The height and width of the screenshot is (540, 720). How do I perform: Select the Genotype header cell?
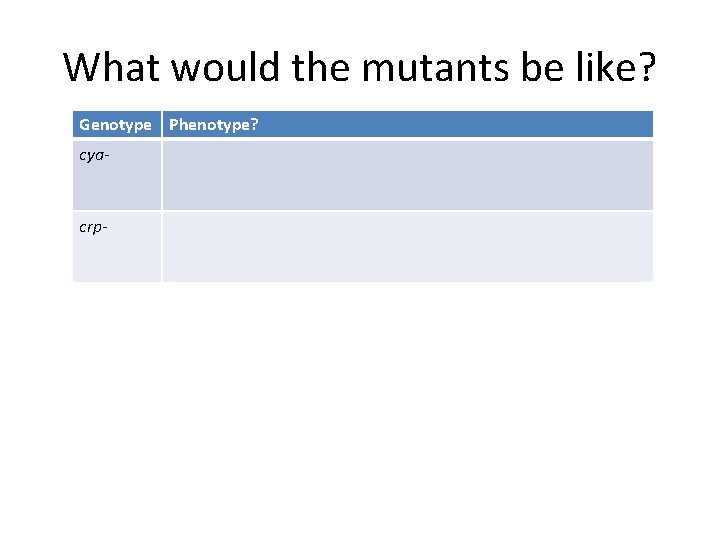coord(115,125)
